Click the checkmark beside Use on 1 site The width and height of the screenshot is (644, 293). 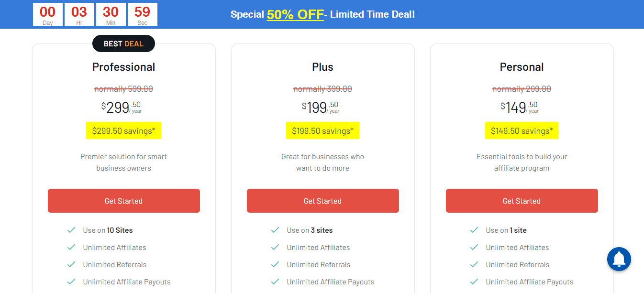[474, 230]
